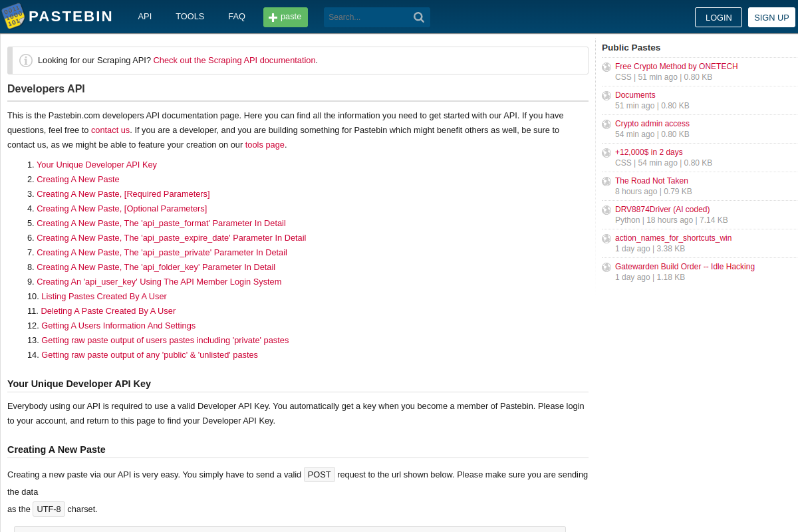Viewport: 798px width, 532px height.
Task: Click globe icon beside Documents paste
Action: click(x=606, y=96)
